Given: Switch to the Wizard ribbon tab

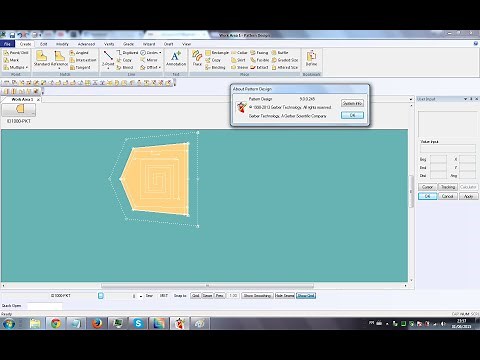Looking at the screenshot, I should (149, 44).
